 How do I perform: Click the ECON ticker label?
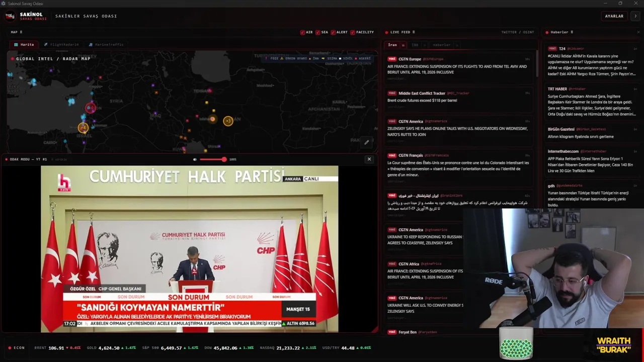coord(19,348)
